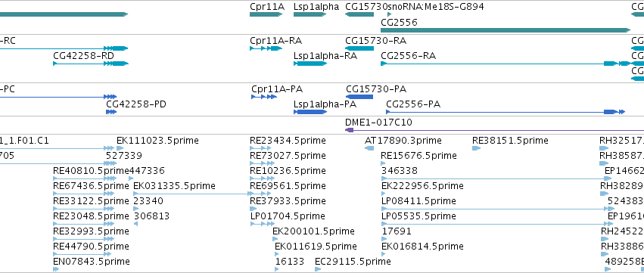This screenshot has height=273, width=644.
Task: Select the EK200101.5prime EST label
Action: click(x=313, y=231)
